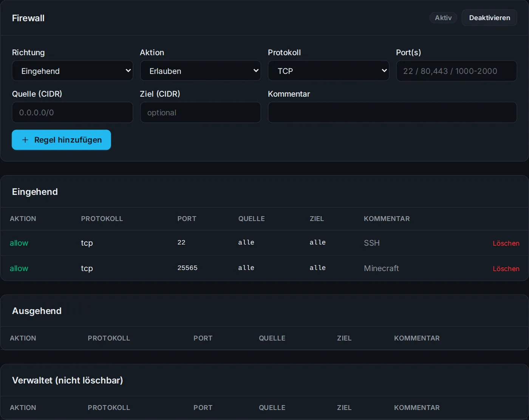Click allow in the SSH rule row

[x=19, y=243]
